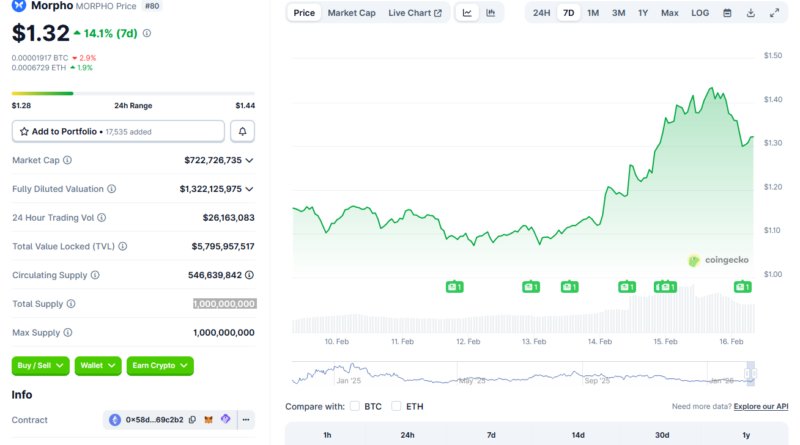Switch to line chart view icon
800x445 pixels.
tap(467, 13)
